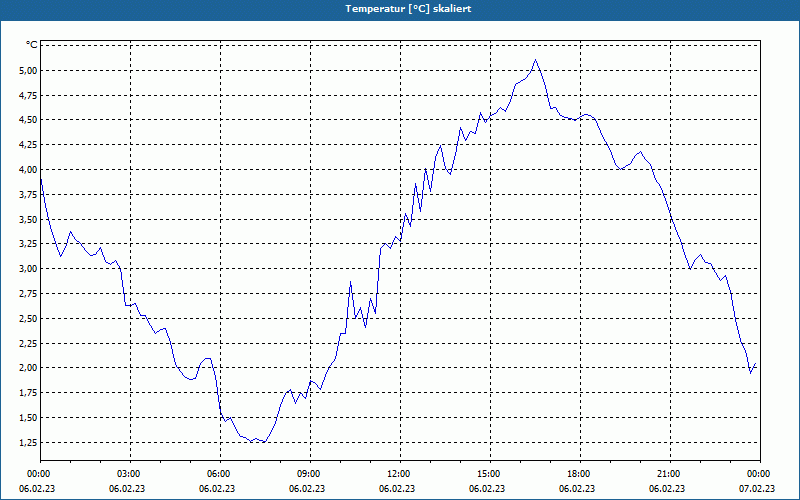The width and height of the screenshot is (800, 500).
Task: Click the 21:00 time axis label
Action: pos(668,473)
